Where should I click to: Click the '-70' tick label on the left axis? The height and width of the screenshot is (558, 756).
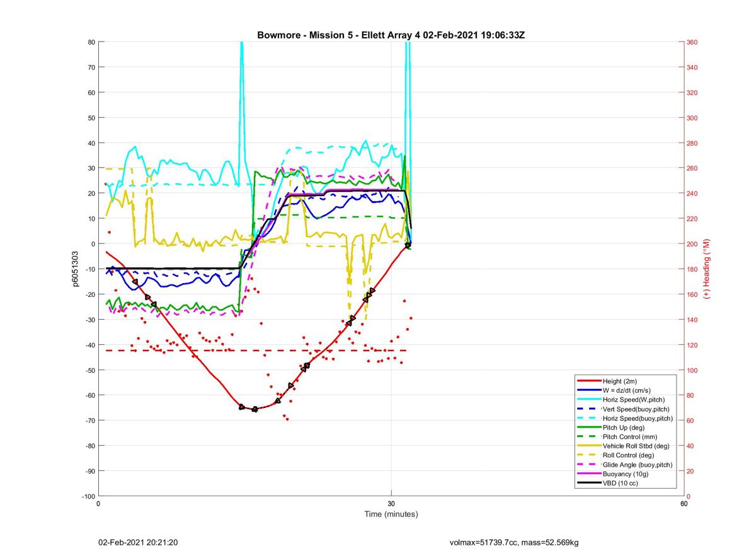tap(89, 421)
